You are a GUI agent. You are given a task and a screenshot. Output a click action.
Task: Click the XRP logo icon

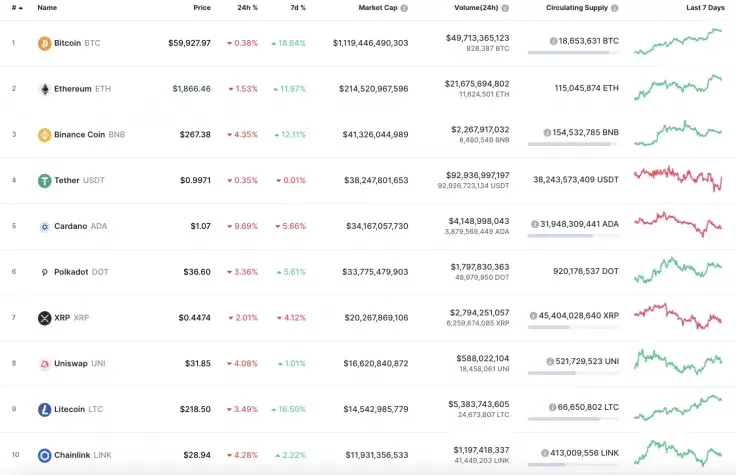coord(44,318)
